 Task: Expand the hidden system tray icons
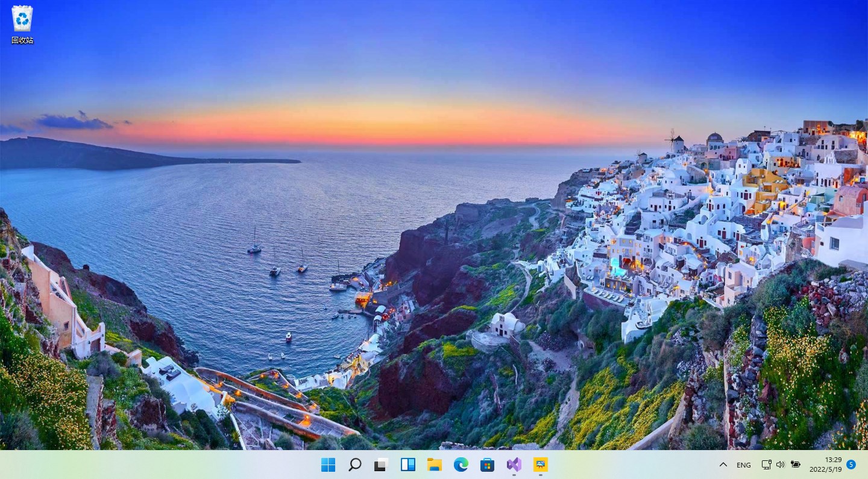click(723, 465)
